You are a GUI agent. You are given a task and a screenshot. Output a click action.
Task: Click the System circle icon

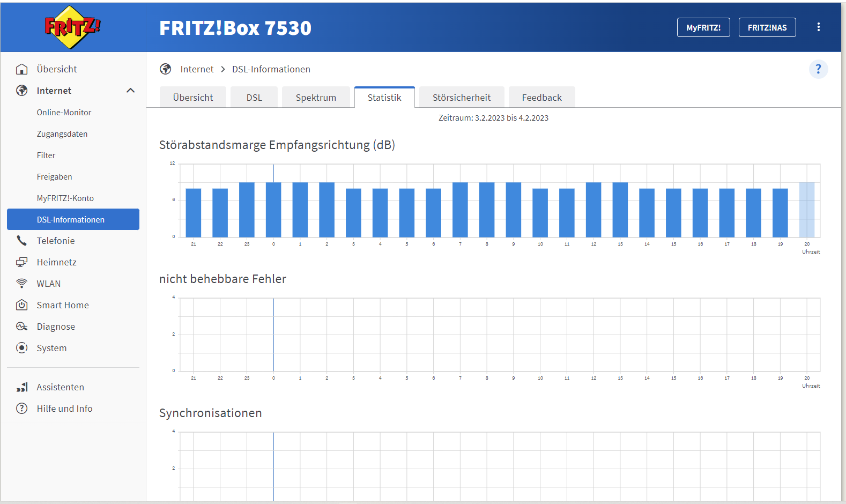[x=22, y=348]
